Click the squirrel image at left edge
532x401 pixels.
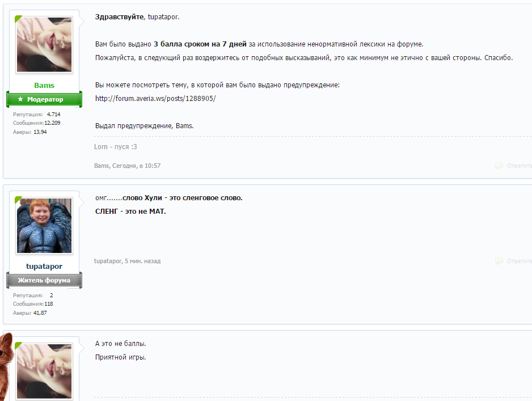point(6,366)
